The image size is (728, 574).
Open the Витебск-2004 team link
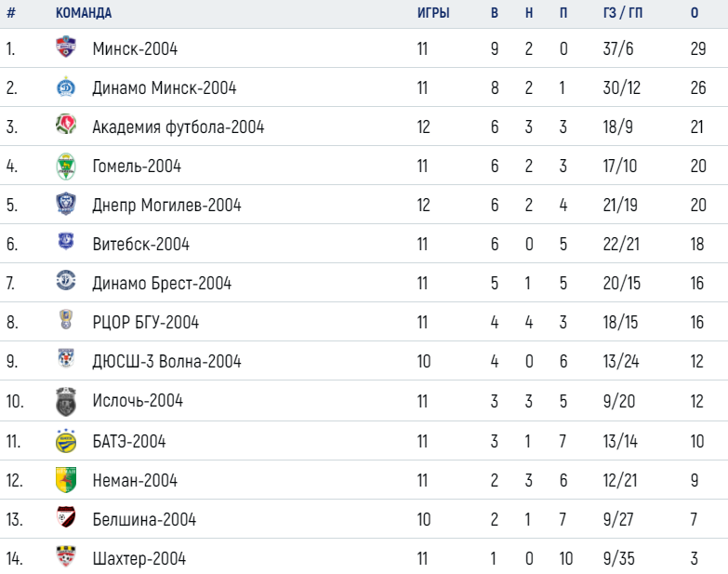[x=141, y=244]
